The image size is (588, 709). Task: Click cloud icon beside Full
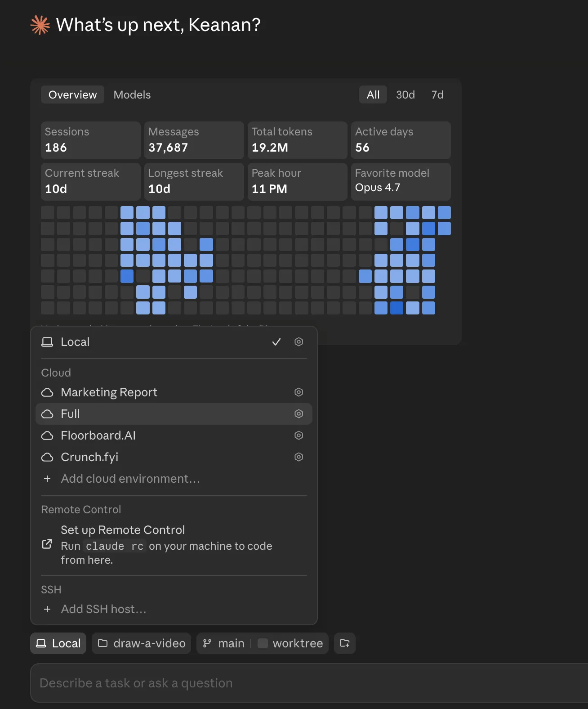coord(47,414)
